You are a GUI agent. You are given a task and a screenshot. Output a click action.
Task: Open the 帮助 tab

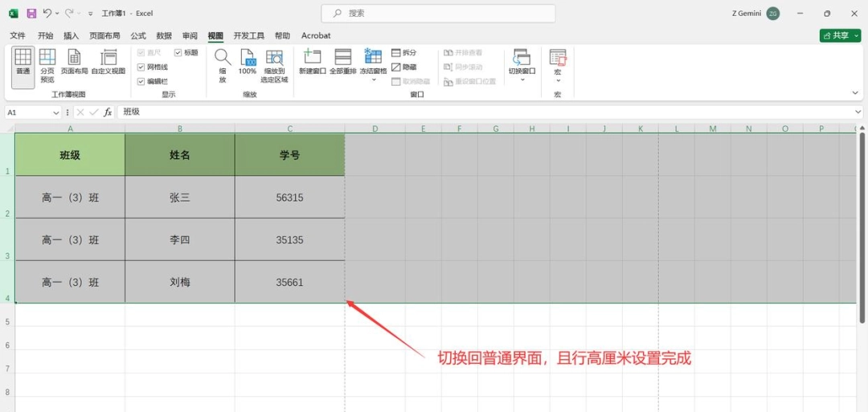(x=282, y=35)
